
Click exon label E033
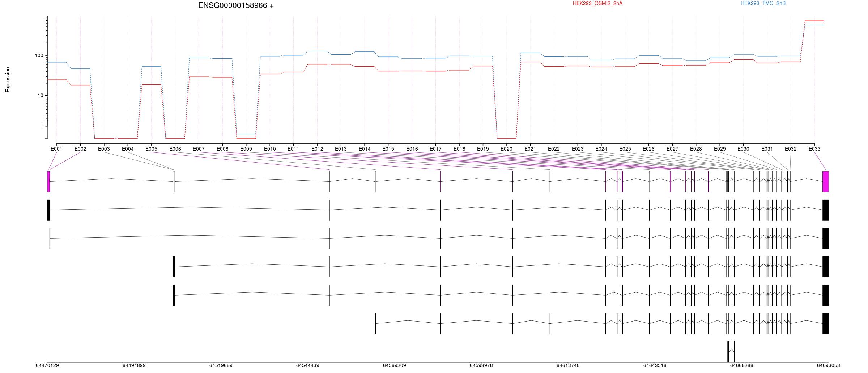[x=814, y=149]
